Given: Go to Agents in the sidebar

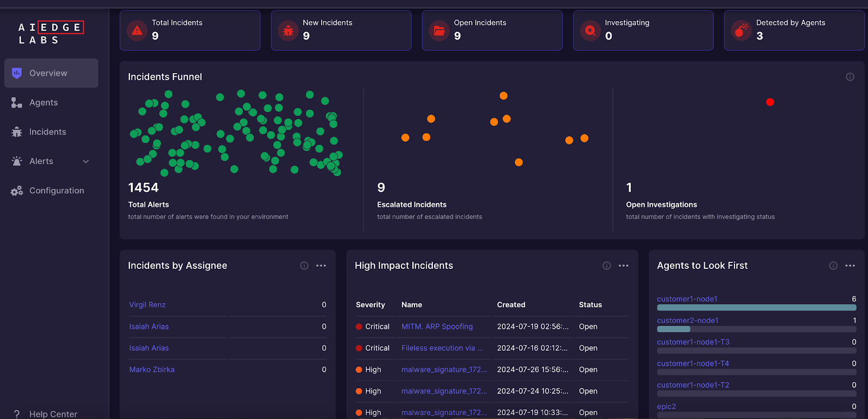Looking at the screenshot, I should pos(43,102).
